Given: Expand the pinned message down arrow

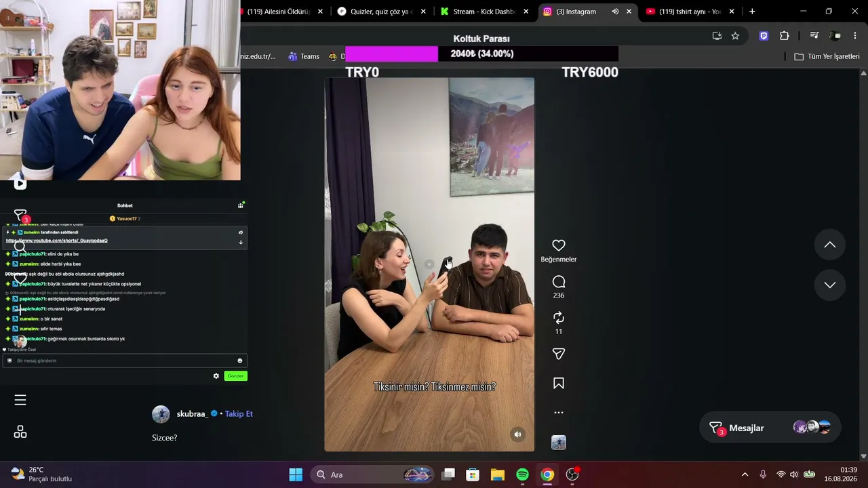Looking at the screenshot, I should pos(240,242).
